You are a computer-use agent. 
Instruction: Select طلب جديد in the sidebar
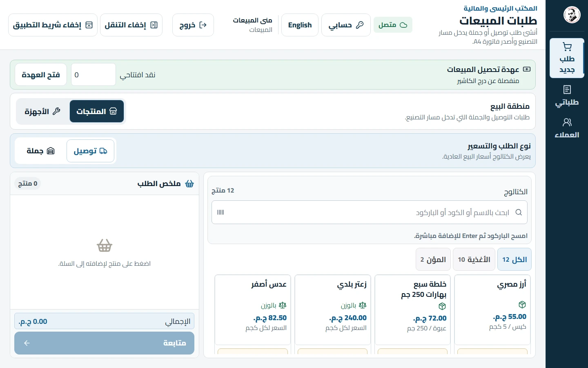click(567, 58)
